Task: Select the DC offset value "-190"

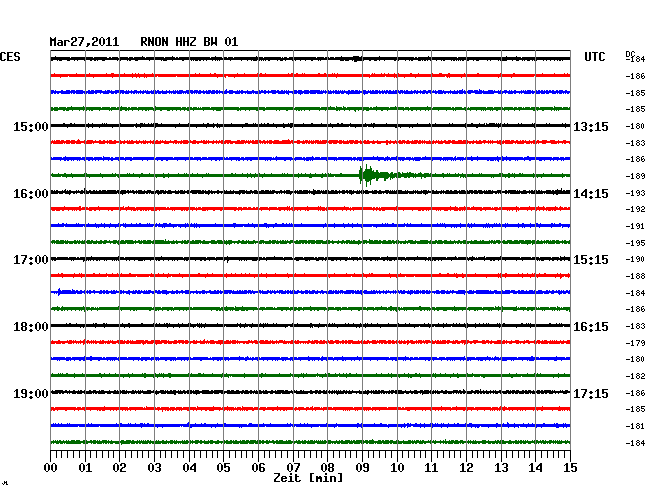Action: coord(635,259)
